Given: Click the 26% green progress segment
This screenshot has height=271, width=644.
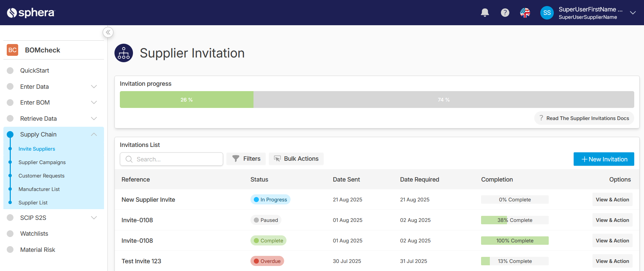Looking at the screenshot, I should [x=187, y=100].
